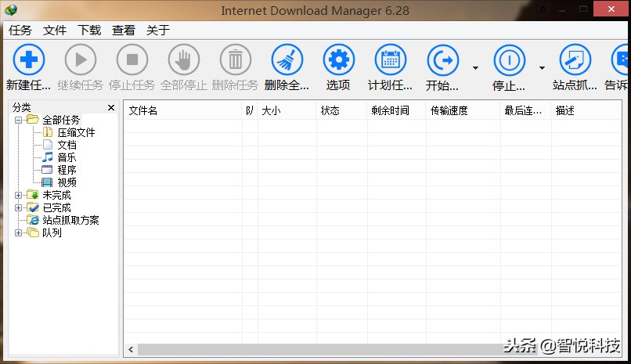Open the 下载 menu
The height and width of the screenshot is (364, 631).
(x=89, y=31)
